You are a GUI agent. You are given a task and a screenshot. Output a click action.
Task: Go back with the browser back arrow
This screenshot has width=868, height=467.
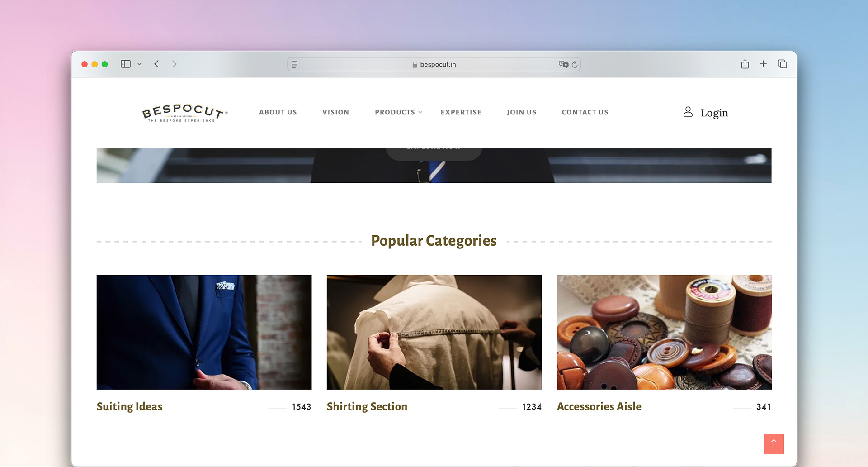156,64
